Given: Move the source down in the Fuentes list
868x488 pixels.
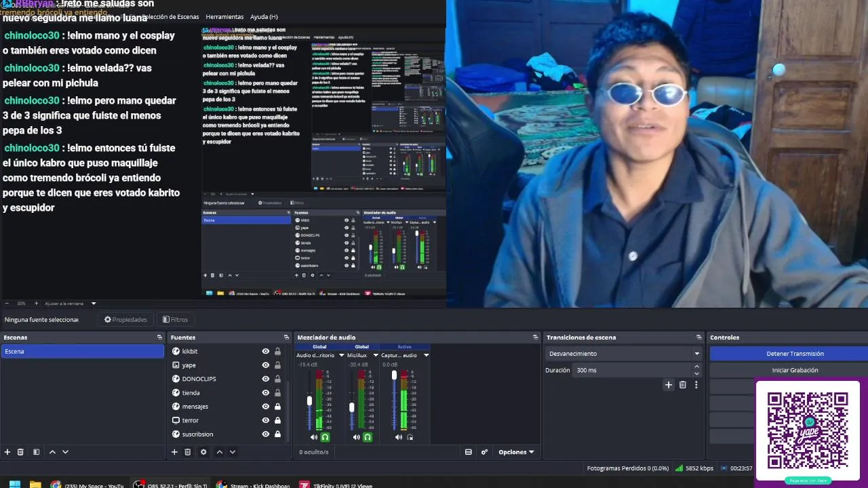Looking at the screenshot, I should 233,452.
